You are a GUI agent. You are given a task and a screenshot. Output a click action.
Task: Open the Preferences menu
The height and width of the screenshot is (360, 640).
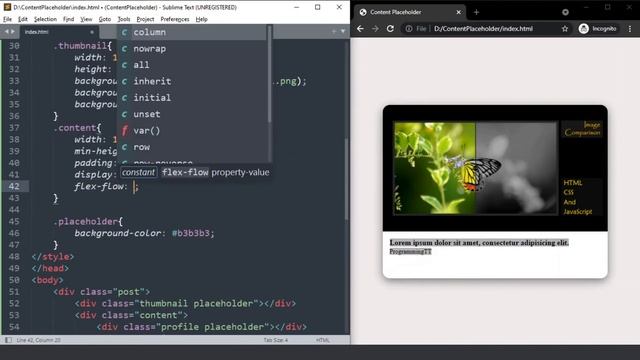click(x=175, y=19)
